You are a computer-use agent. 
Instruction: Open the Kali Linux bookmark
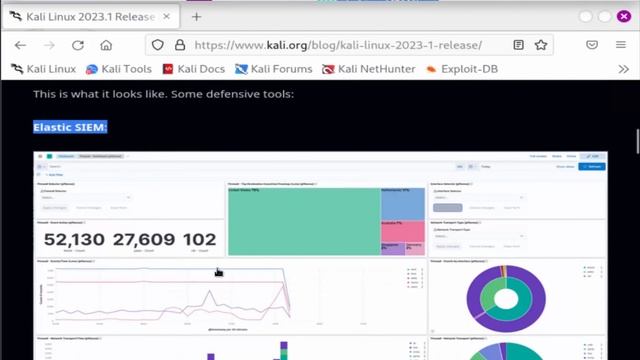coord(43,69)
